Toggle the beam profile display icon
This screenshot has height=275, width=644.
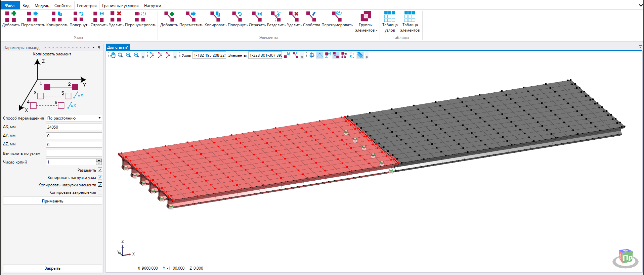point(360,55)
